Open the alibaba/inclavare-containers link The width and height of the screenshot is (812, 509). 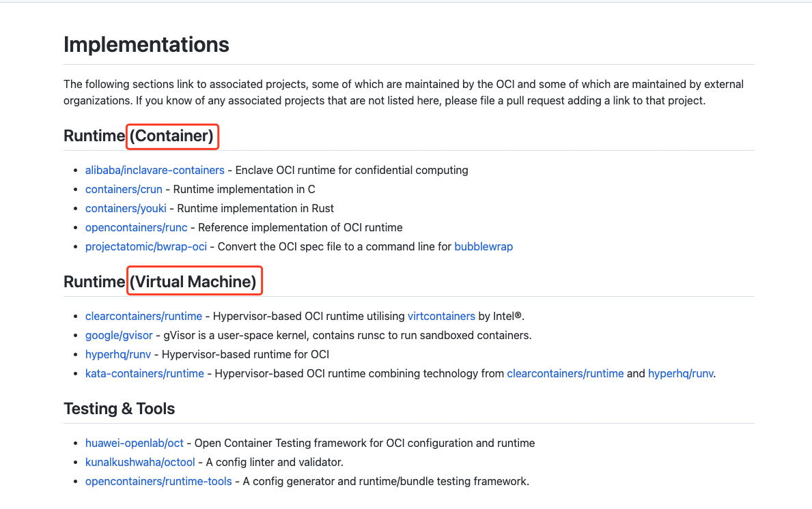(x=155, y=170)
